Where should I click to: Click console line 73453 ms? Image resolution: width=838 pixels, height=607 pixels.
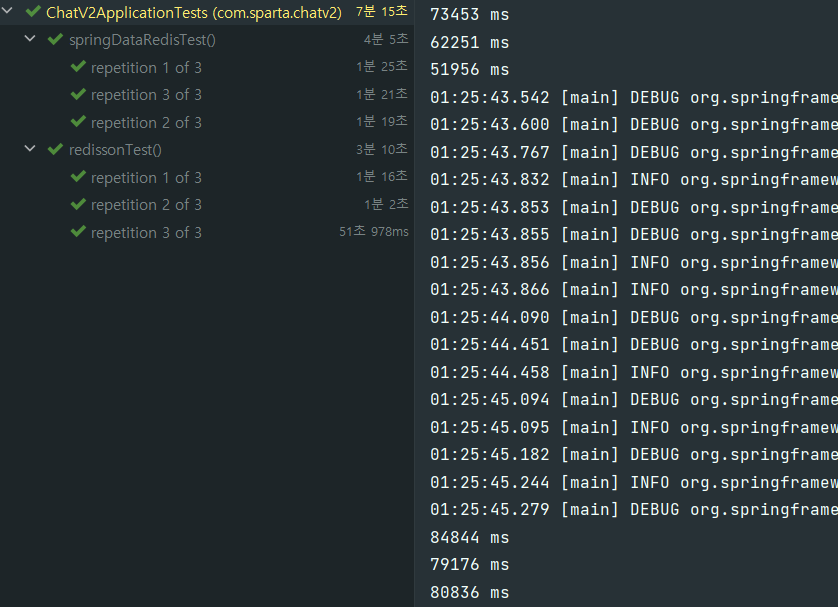point(470,15)
